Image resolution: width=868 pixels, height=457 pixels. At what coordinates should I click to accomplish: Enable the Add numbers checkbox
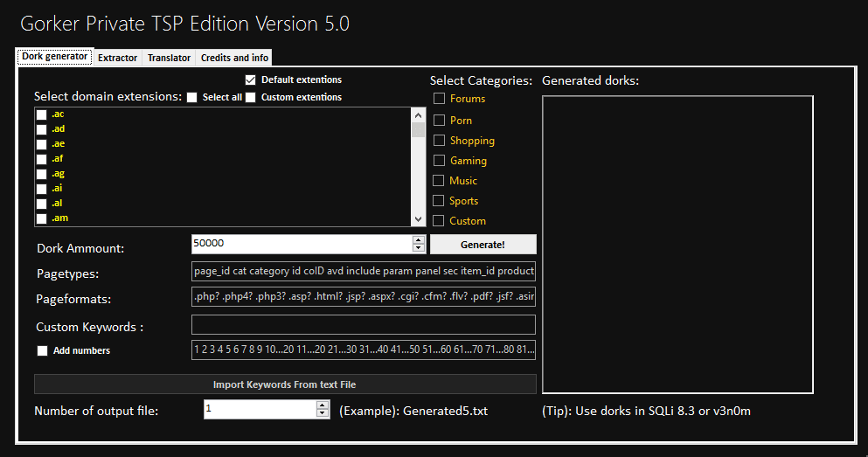click(42, 350)
